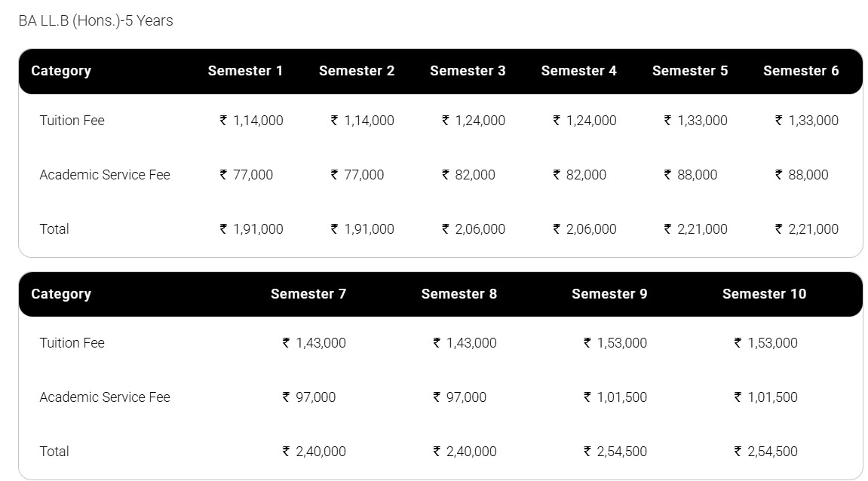Select Semester 5 academic service fee ₹ 88,000

pos(691,175)
